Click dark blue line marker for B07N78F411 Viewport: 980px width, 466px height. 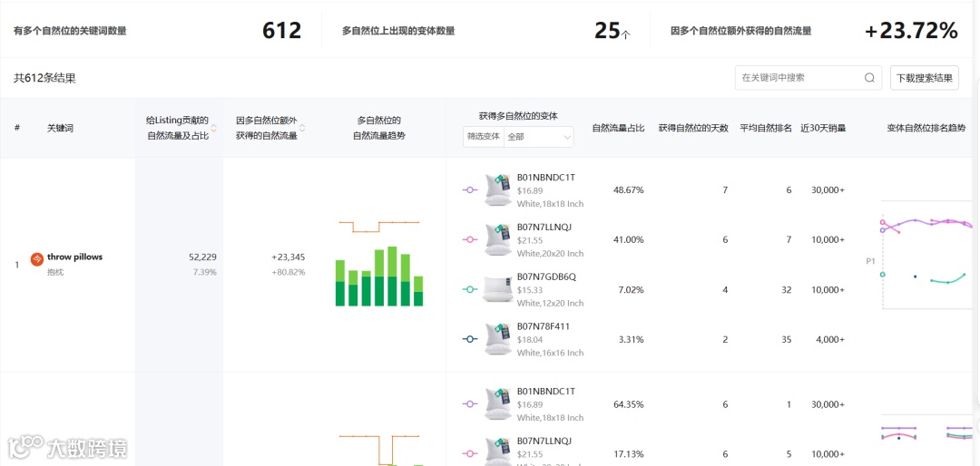click(x=469, y=339)
